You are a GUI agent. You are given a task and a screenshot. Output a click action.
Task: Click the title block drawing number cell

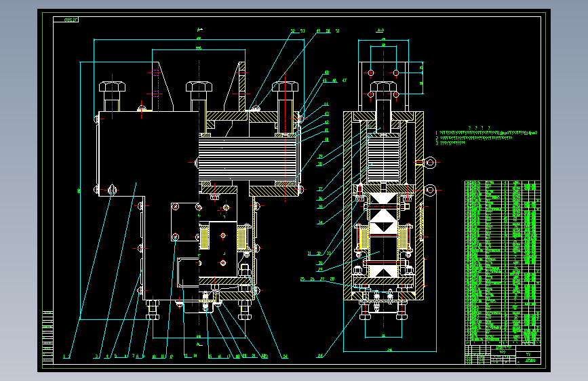point(528,361)
